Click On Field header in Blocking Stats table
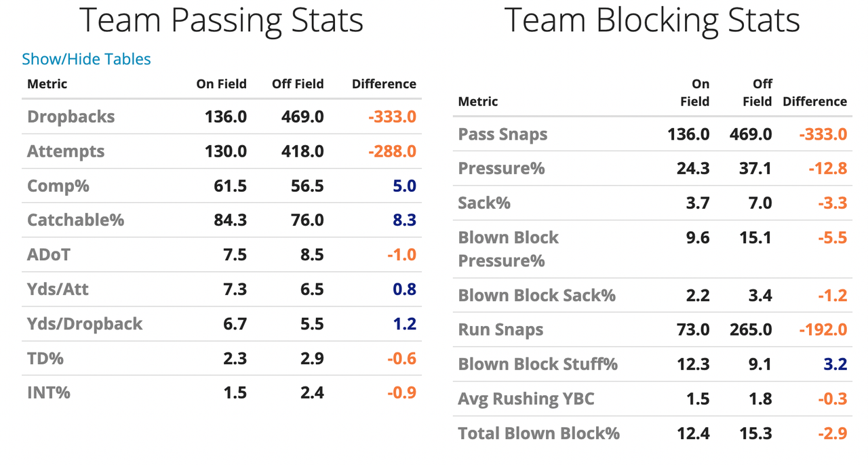868x465 pixels. pyautogui.click(x=695, y=93)
